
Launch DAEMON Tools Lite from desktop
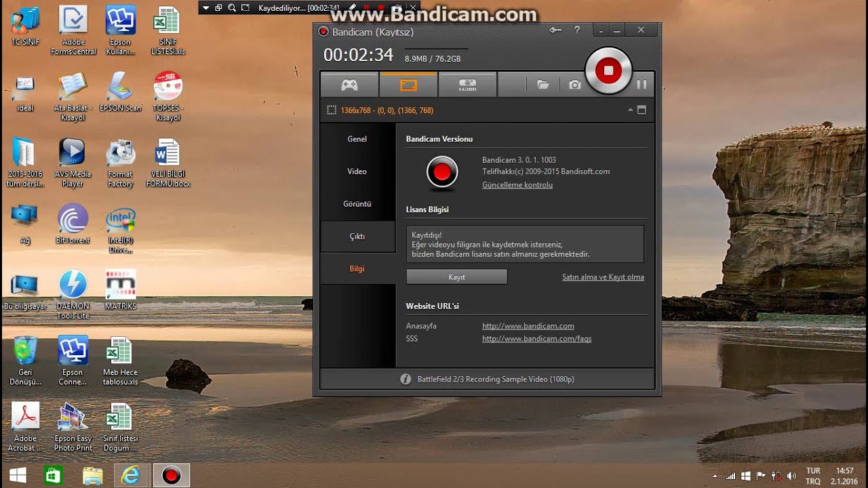click(x=73, y=295)
